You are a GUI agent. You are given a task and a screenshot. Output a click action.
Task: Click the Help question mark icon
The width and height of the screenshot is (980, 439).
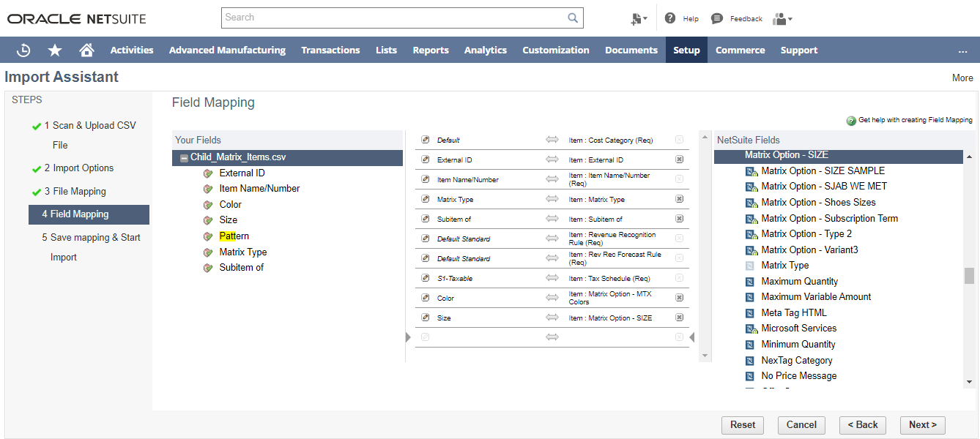[x=670, y=18]
